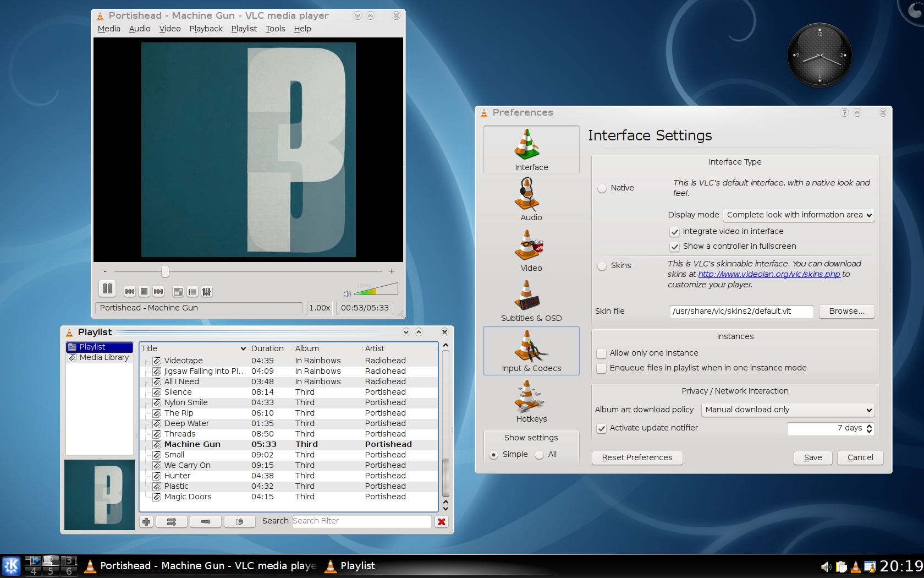Open Album art download policy dropdown
The height and width of the screenshot is (578, 924).
pos(788,410)
